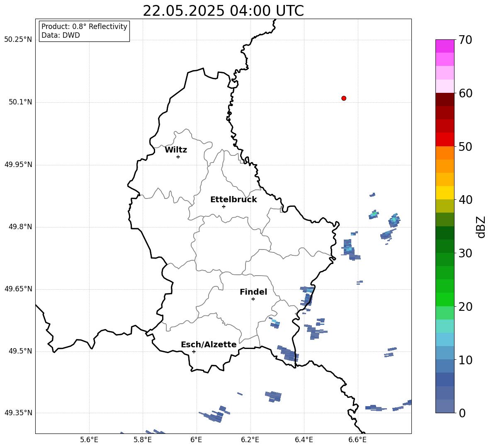Click the Data: DWD text
The image size is (491, 448).
tap(61, 35)
